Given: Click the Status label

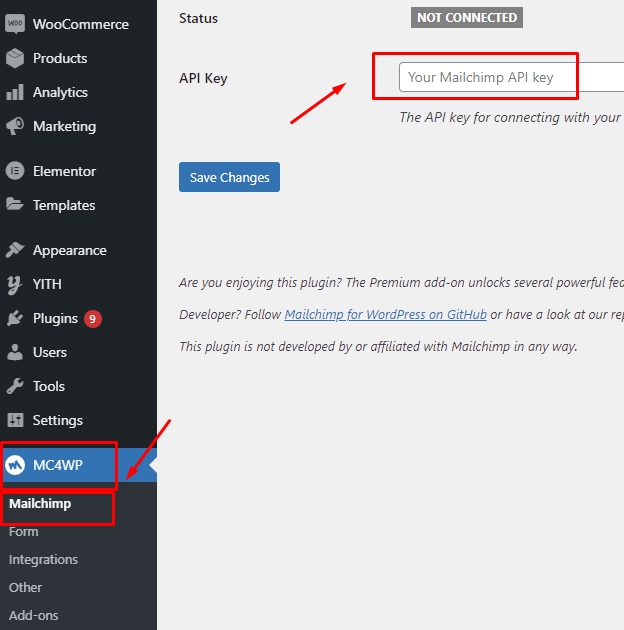Looking at the screenshot, I should pos(198,18).
